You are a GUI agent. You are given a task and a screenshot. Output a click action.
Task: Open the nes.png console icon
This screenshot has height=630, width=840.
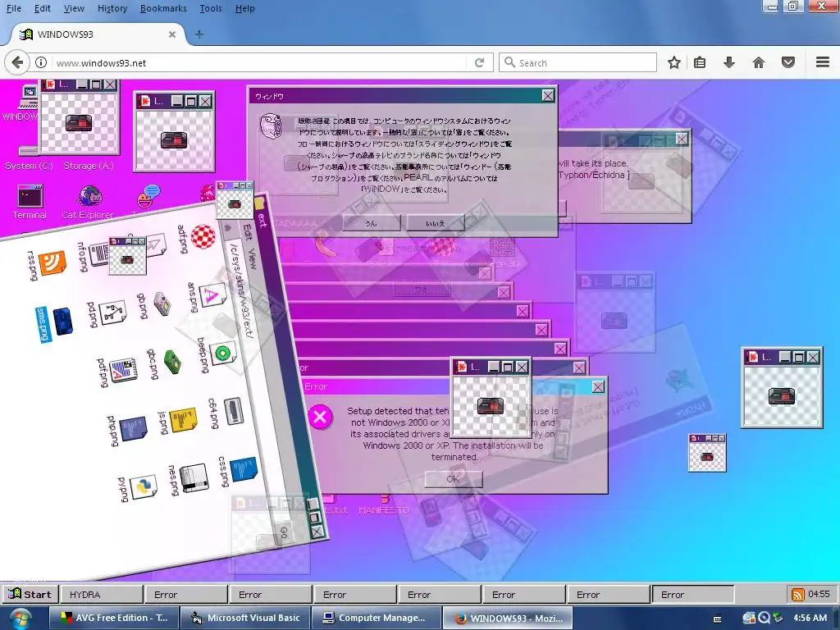[x=194, y=478]
